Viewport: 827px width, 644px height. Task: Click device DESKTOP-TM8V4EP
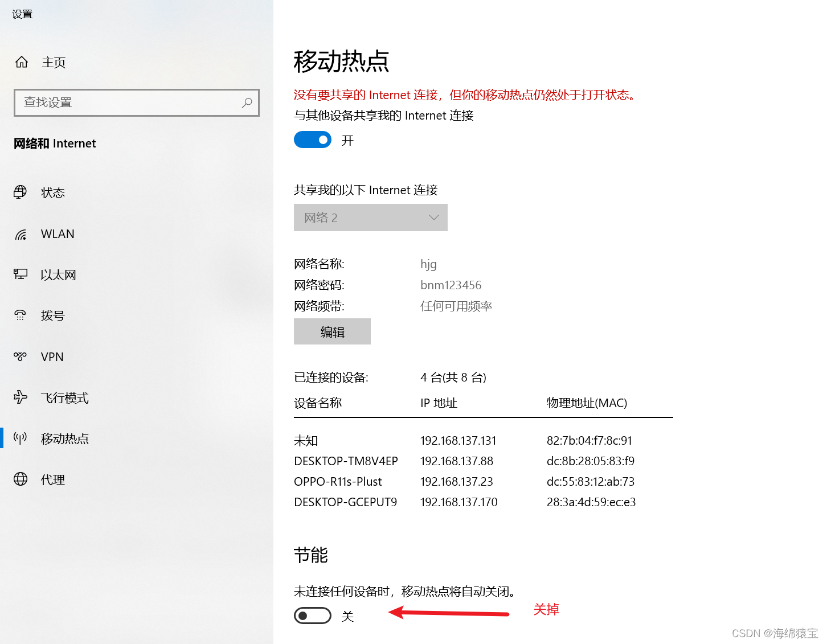tap(346, 461)
